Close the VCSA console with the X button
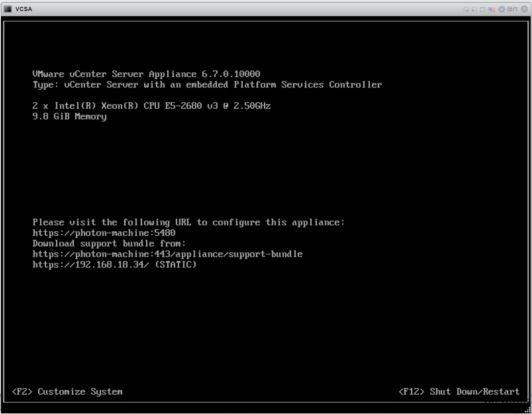 pyautogui.click(x=524, y=9)
